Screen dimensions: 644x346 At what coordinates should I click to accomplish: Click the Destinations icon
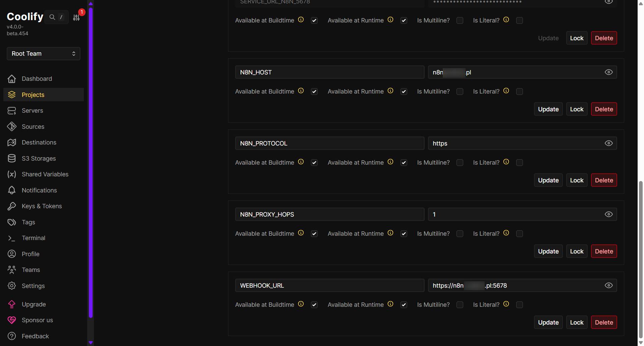pyautogui.click(x=12, y=142)
